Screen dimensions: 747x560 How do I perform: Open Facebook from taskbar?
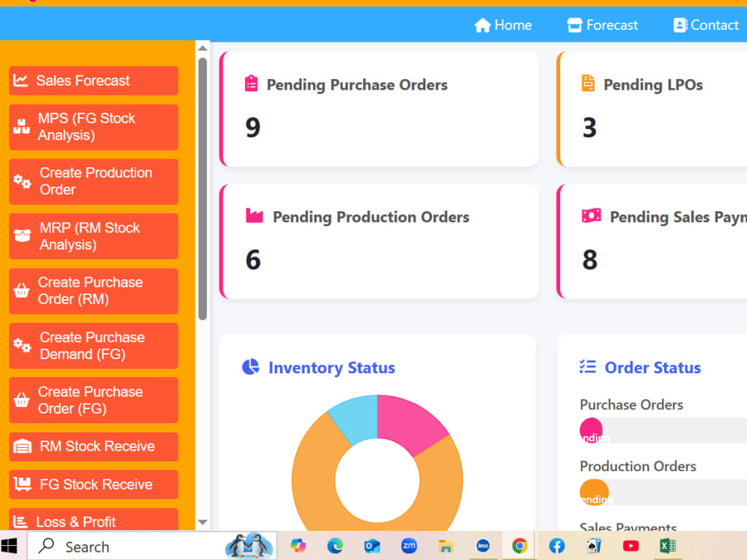(x=557, y=546)
